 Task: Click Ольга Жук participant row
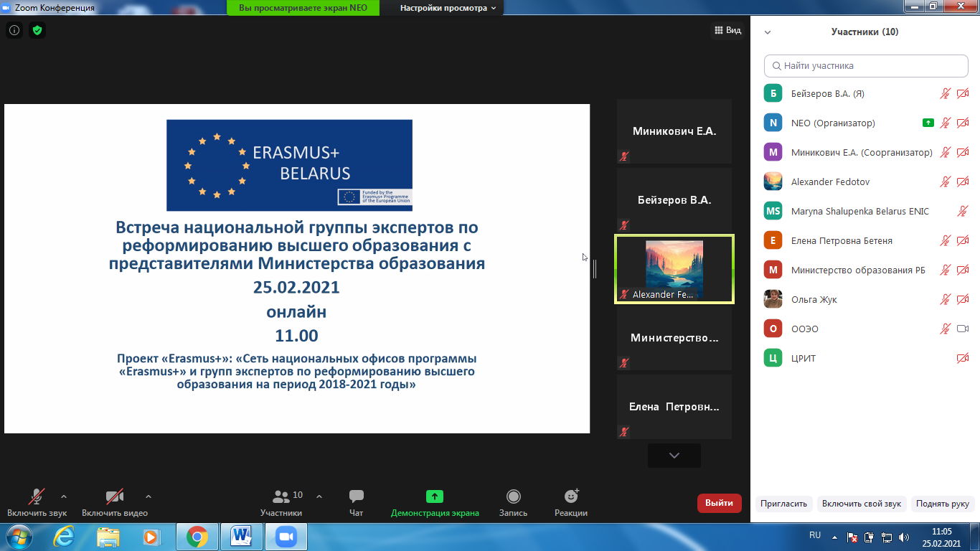coord(866,299)
